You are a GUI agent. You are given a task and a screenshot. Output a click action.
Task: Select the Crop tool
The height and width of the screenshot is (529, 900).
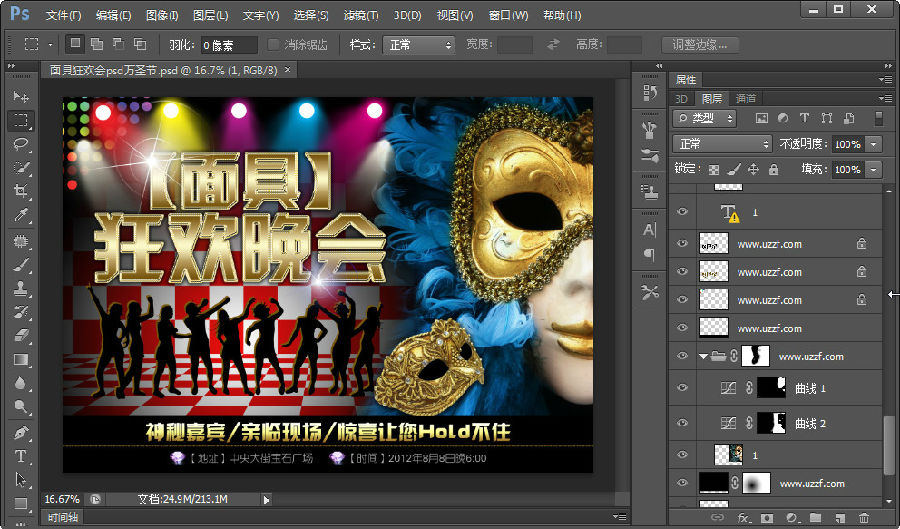[21, 191]
